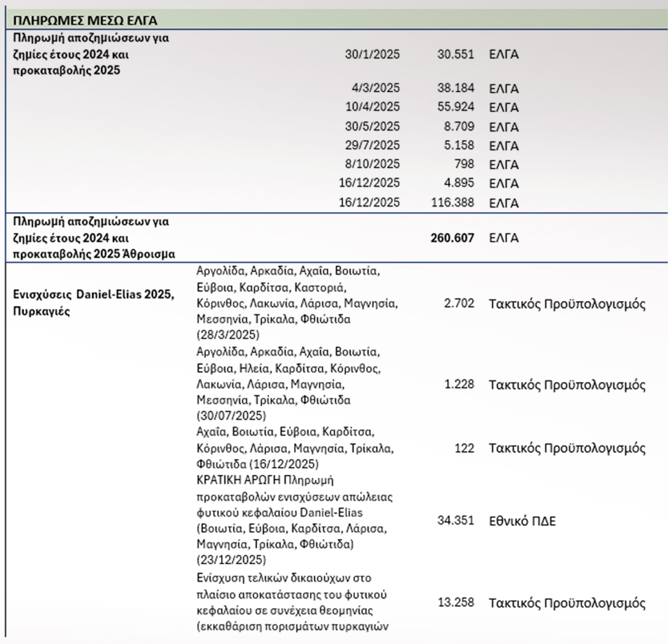Click the amount 34.351
The image size is (668, 644).
tap(455, 520)
